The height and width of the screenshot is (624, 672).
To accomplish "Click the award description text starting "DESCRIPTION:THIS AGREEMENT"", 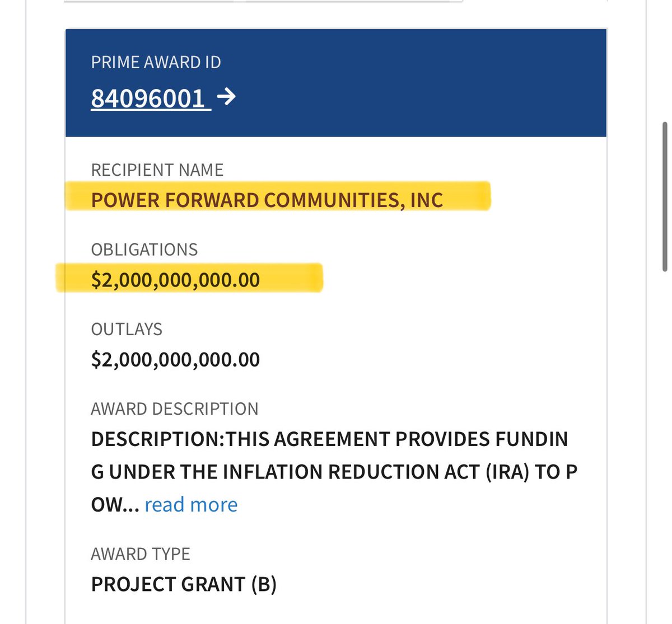I will (329, 439).
